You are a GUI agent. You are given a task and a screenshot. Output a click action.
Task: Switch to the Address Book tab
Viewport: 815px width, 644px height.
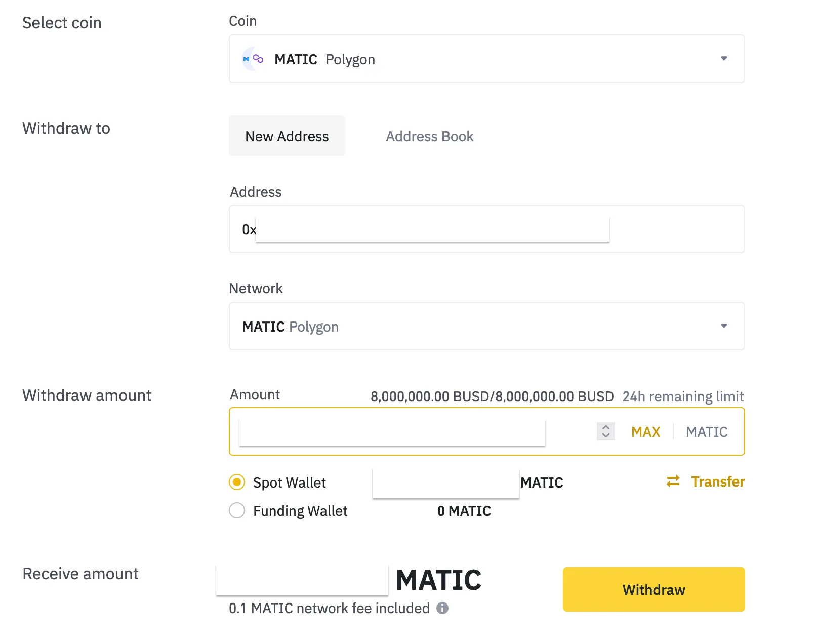coord(429,136)
